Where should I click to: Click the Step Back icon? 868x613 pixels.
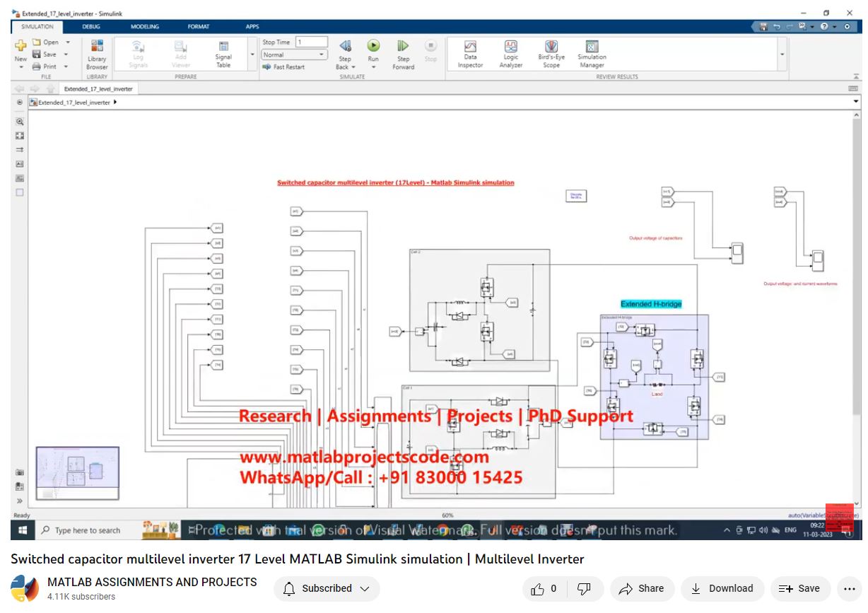(x=345, y=47)
